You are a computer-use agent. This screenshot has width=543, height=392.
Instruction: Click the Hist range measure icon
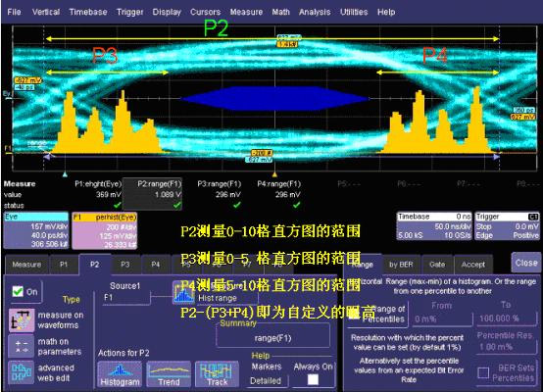(183, 293)
